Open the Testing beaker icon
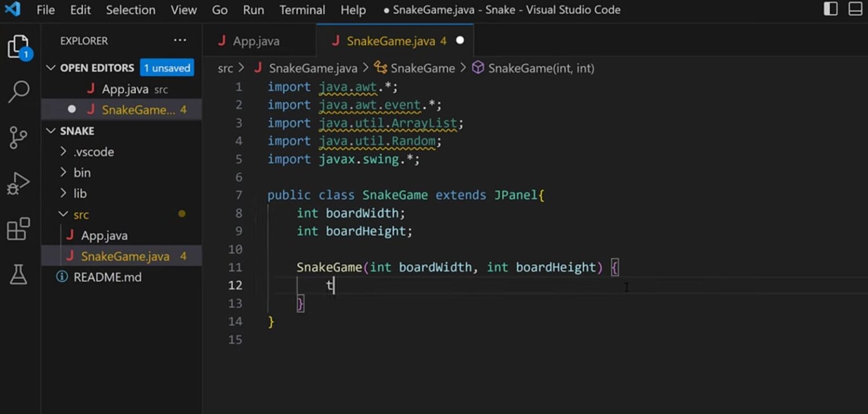Screen dimensions: 868x414 (19, 275)
